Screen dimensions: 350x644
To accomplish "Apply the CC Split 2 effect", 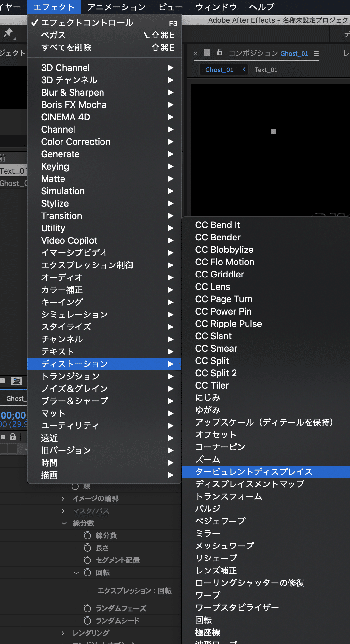I will click(266, 373).
